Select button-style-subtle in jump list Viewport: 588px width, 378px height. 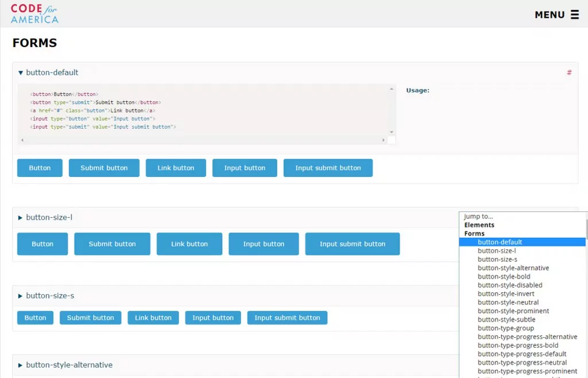[522, 320]
